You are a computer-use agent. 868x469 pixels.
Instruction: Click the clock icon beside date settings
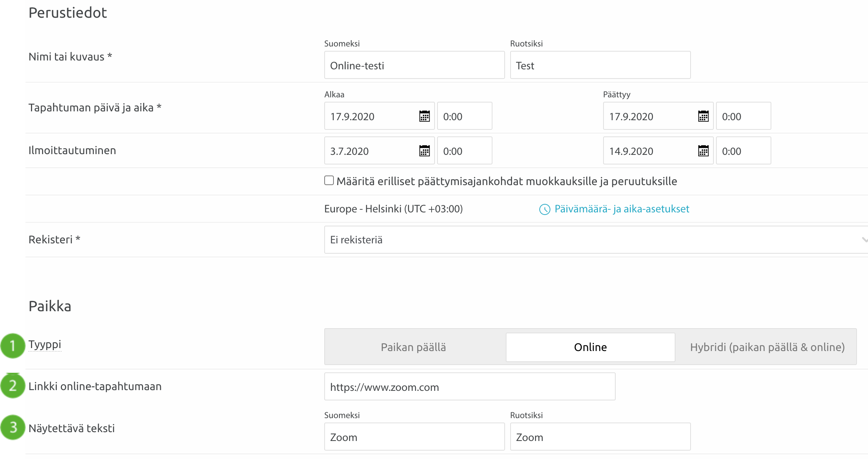544,209
